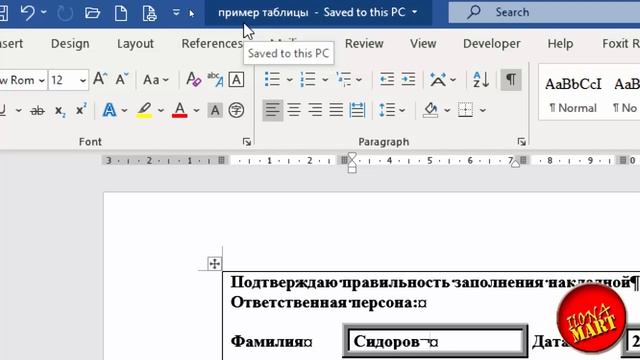Click the Shading paint bucket icon
The height and width of the screenshot is (360, 640).
pos(431,110)
